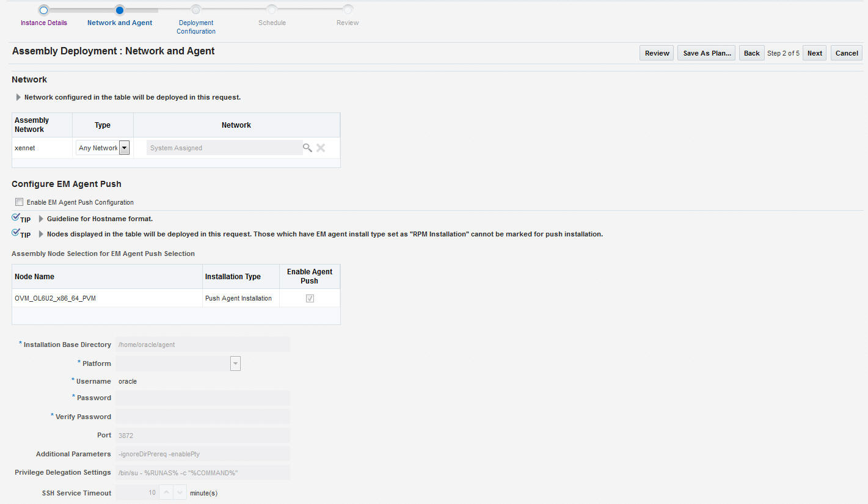Click the Node Name column header
Image resolution: width=868 pixels, height=504 pixels.
107,277
